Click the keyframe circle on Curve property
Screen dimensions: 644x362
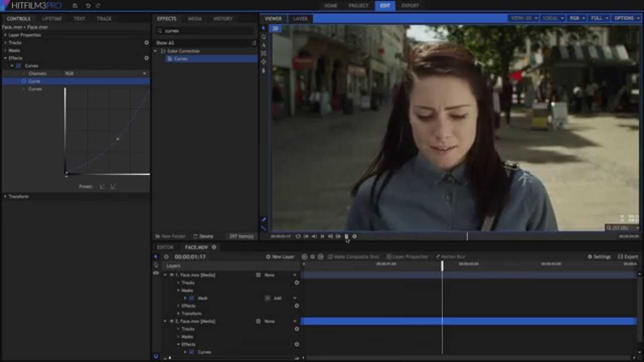[24, 81]
